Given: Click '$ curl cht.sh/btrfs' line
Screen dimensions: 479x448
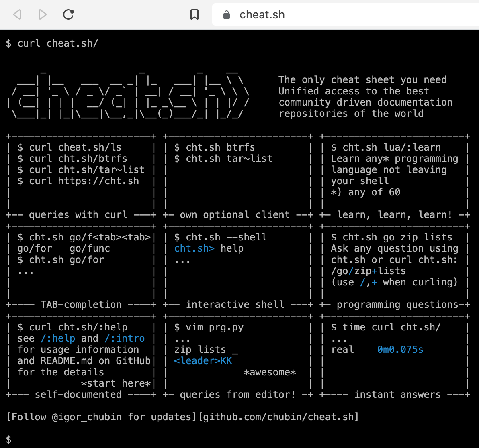Looking at the screenshot, I should coord(72,159).
